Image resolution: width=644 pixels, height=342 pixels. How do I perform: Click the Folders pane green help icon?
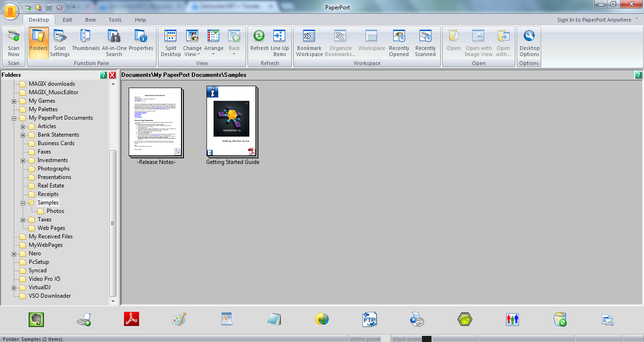tap(103, 75)
